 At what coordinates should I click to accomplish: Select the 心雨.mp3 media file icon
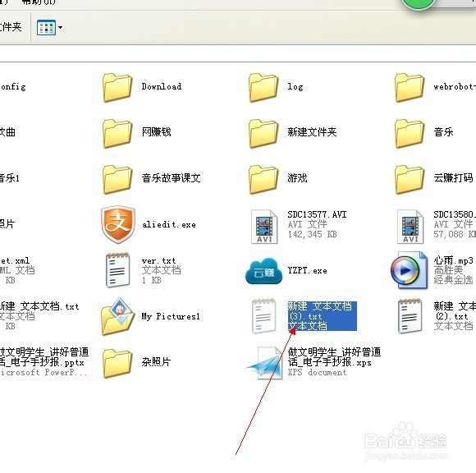coord(409,270)
